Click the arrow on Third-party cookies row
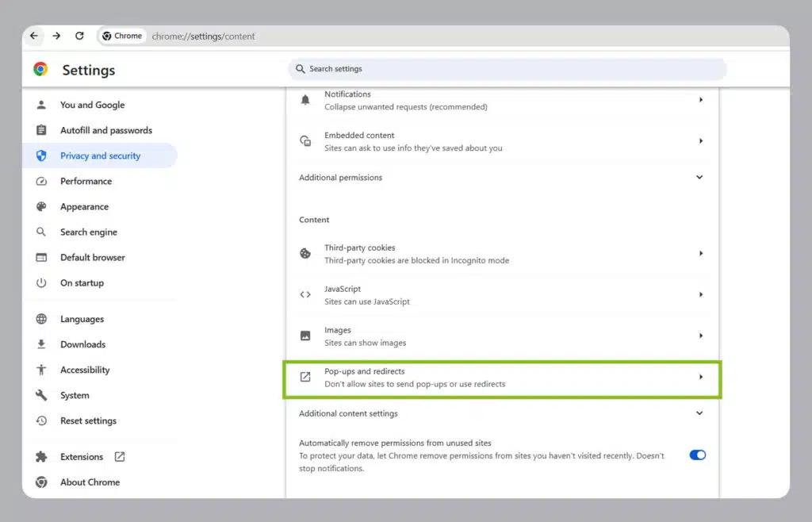This screenshot has width=812, height=522. [701, 253]
